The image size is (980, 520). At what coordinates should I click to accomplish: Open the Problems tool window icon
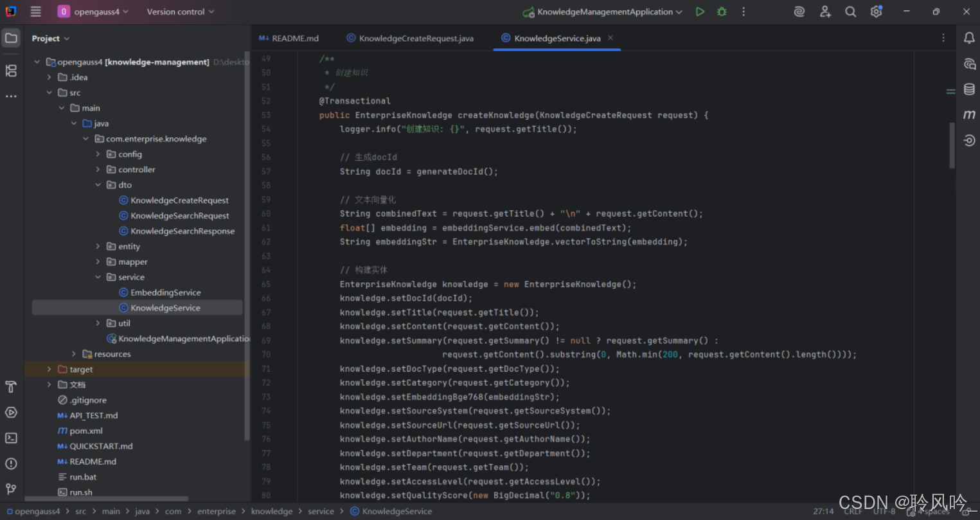click(x=11, y=464)
